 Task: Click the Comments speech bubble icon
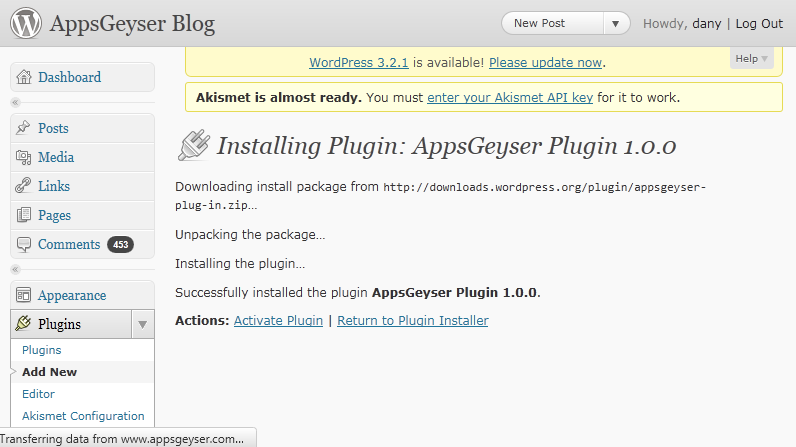pyautogui.click(x=24, y=244)
